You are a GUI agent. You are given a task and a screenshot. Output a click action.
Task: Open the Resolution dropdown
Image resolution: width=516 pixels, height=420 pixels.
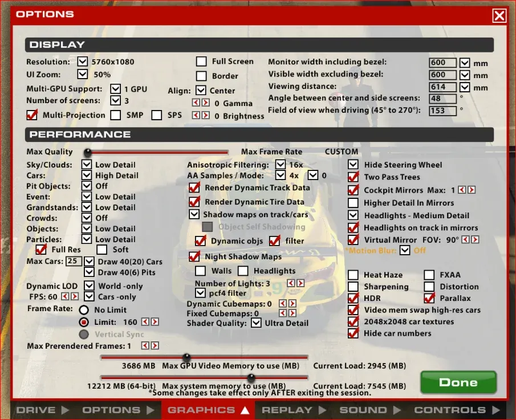[83, 62]
